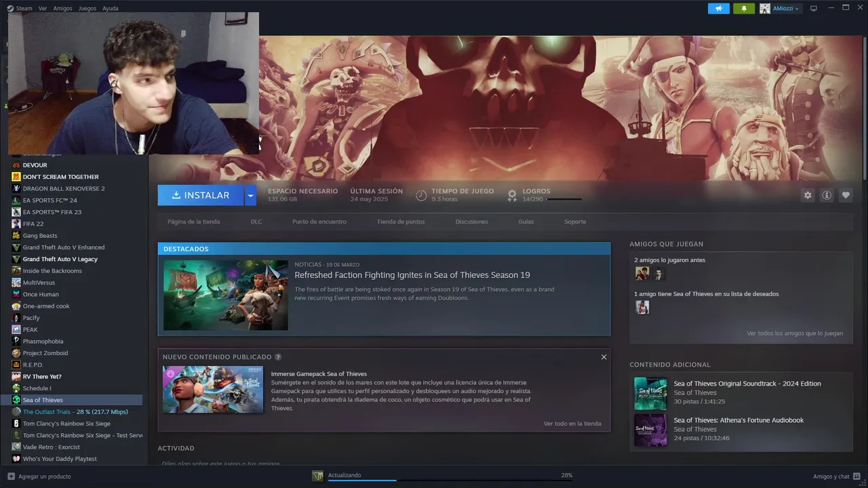The image size is (868, 488).
Task: Open the Soporte tab
Action: 575,222
